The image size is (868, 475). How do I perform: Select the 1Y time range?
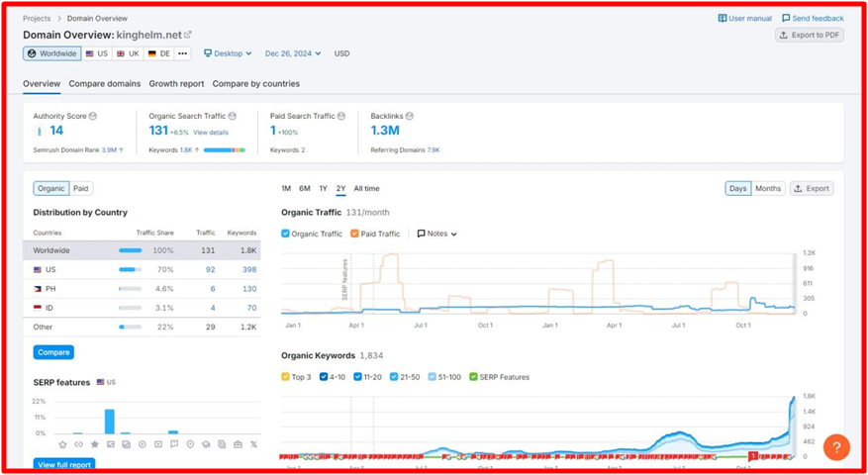click(x=324, y=188)
